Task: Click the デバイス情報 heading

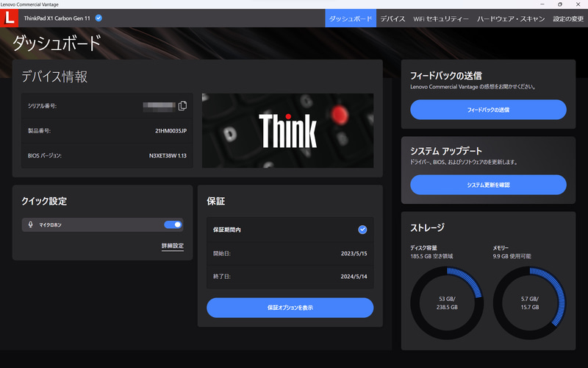Action: click(54, 77)
